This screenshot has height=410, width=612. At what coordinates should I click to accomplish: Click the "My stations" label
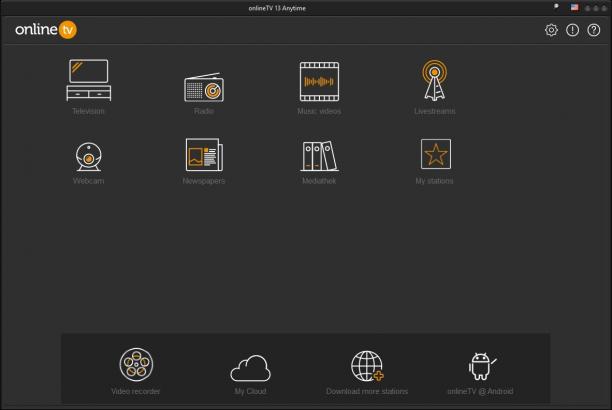point(434,181)
